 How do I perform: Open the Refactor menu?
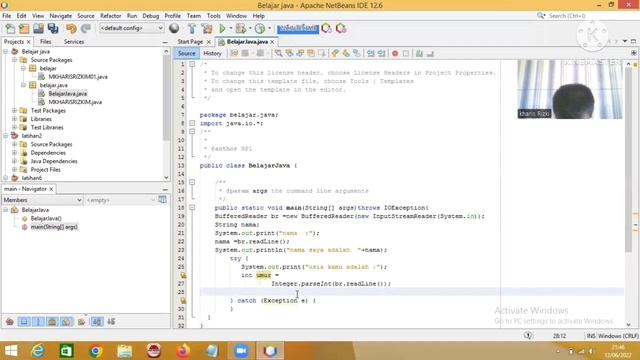111,16
